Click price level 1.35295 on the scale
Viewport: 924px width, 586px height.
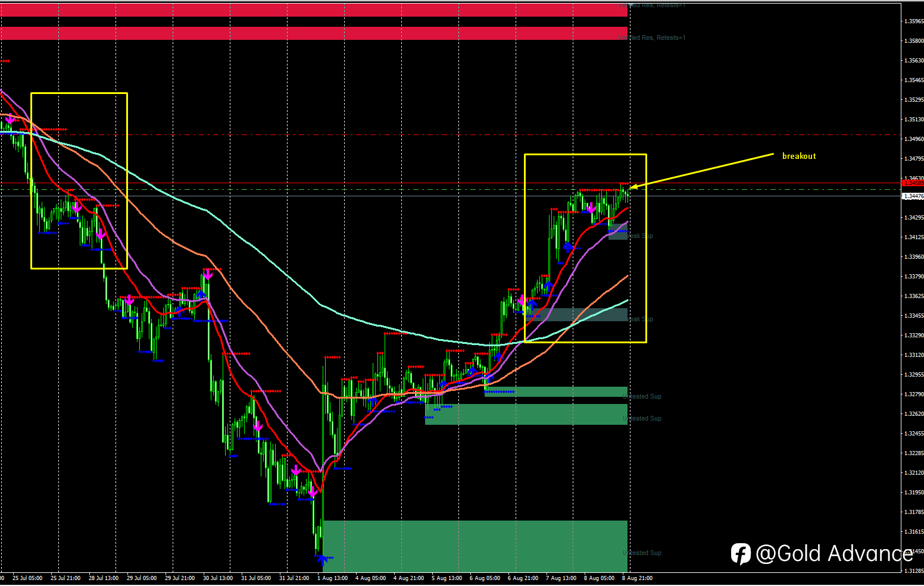[914, 100]
